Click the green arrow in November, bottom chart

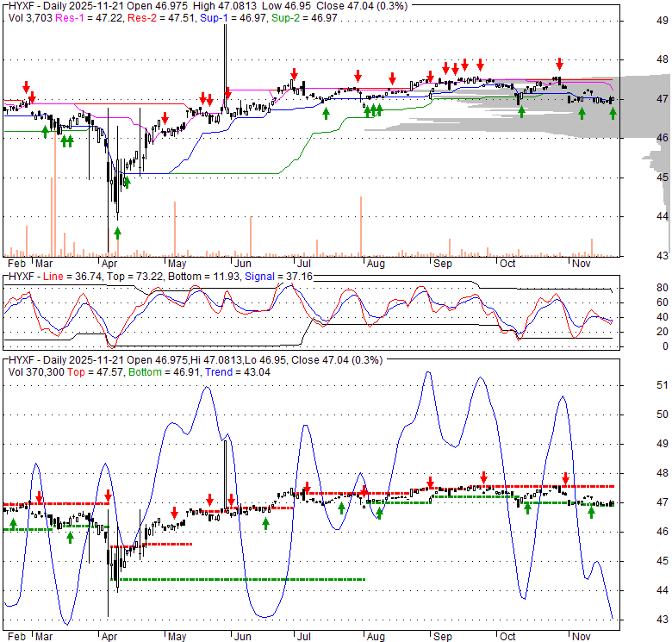coord(592,513)
